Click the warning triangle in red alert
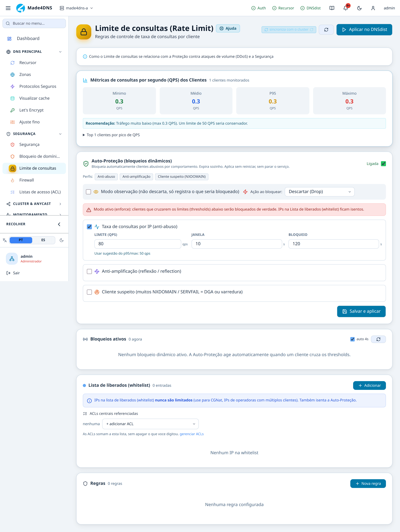The width and height of the screenshot is (400, 532). (89, 210)
